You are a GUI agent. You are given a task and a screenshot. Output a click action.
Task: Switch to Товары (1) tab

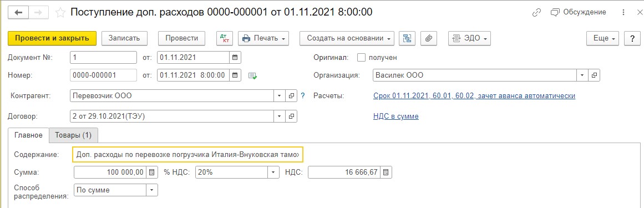73,135
